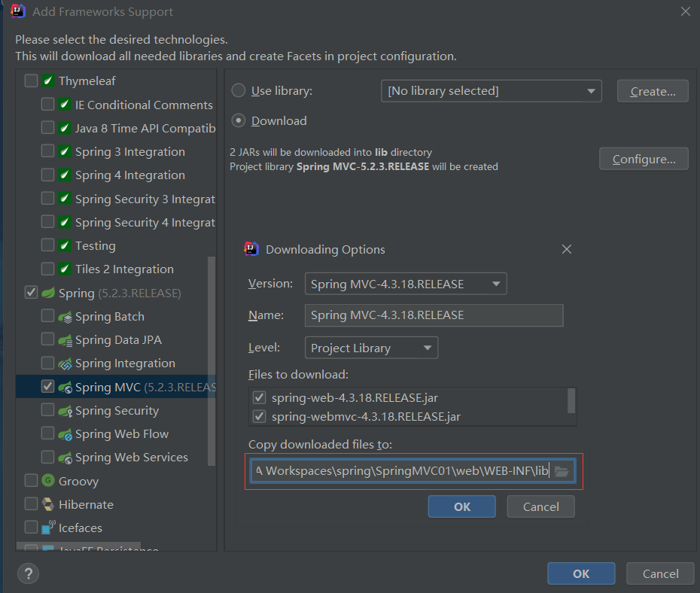The image size is (700, 593).
Task: Check the Icefaces checkbox
Action: (x=32, y=527)
